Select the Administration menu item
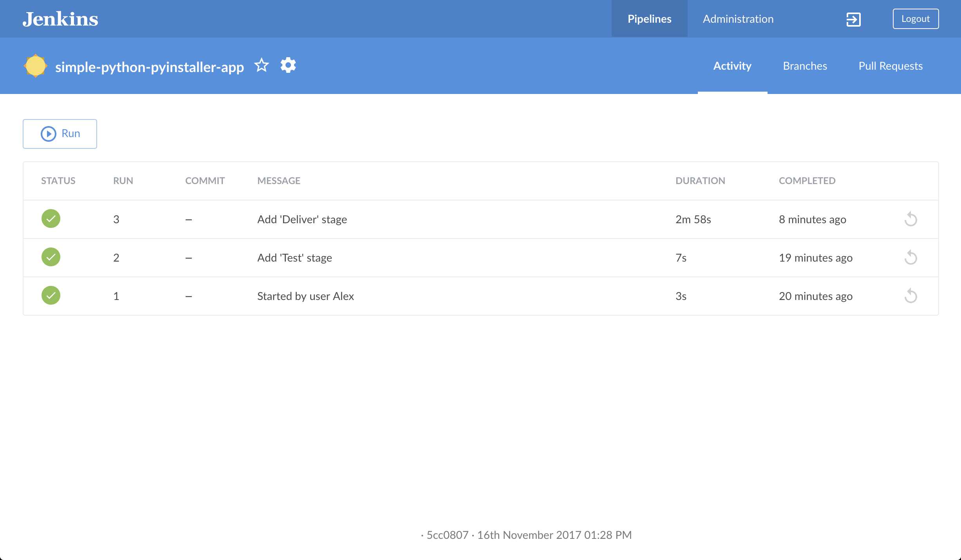This screenshot has height=560, width=961. point(739,19)
